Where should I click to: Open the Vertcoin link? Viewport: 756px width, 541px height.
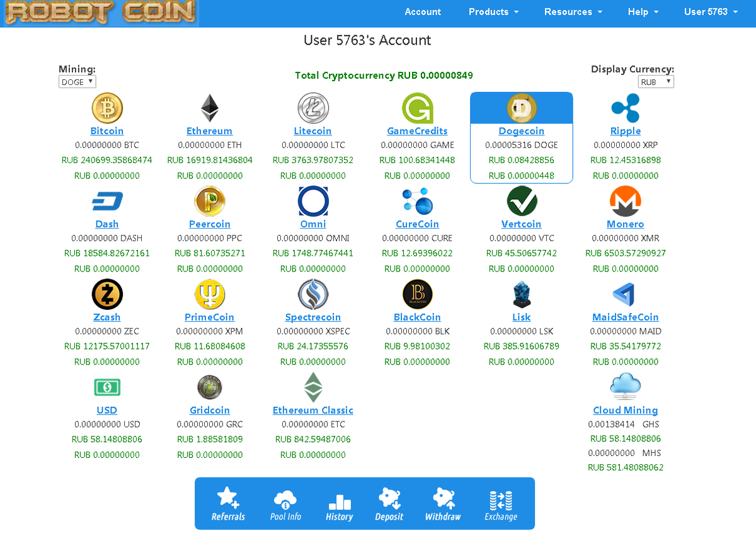[x=522, y=224]
